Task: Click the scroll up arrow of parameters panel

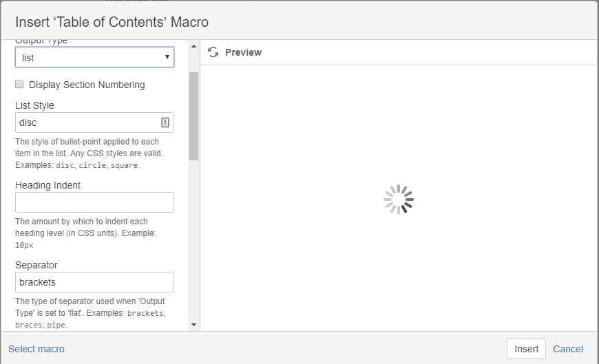Action: (193, 46)
